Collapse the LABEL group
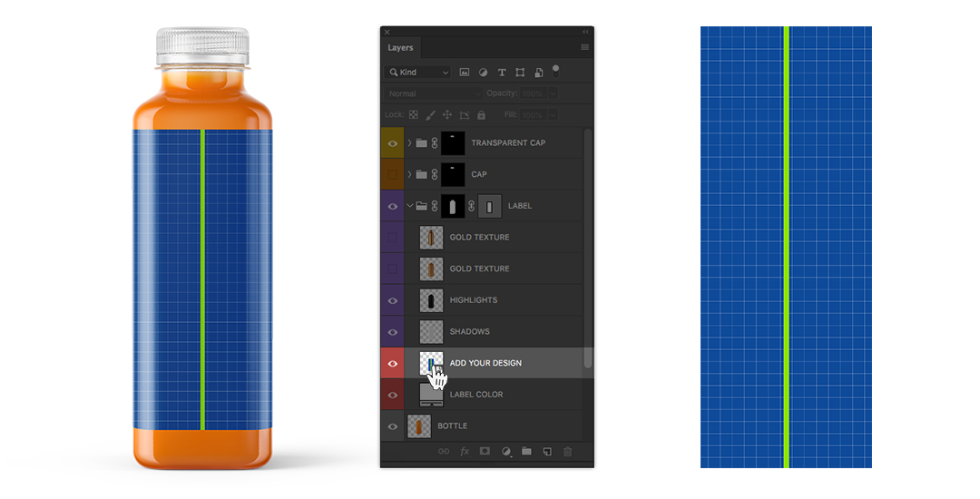This screenshot has width=980, height=499. pyautogui.click(x=410, y=205)
